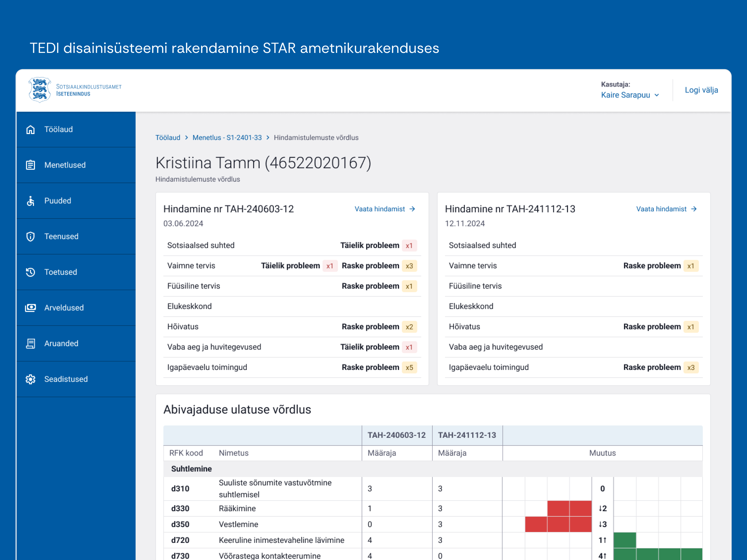Click the red change bar for d350

point(558,524)
